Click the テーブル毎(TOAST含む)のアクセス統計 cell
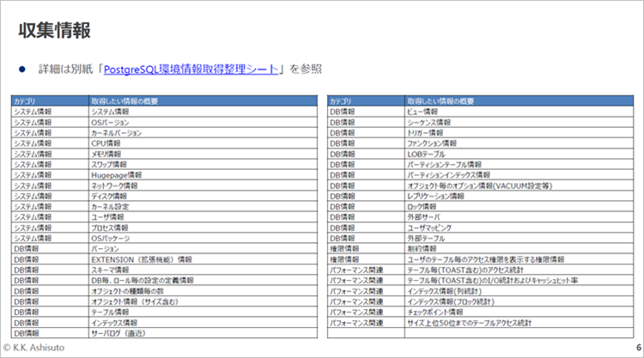This screenshot has height=358, width=644. [x=519, y=270]
